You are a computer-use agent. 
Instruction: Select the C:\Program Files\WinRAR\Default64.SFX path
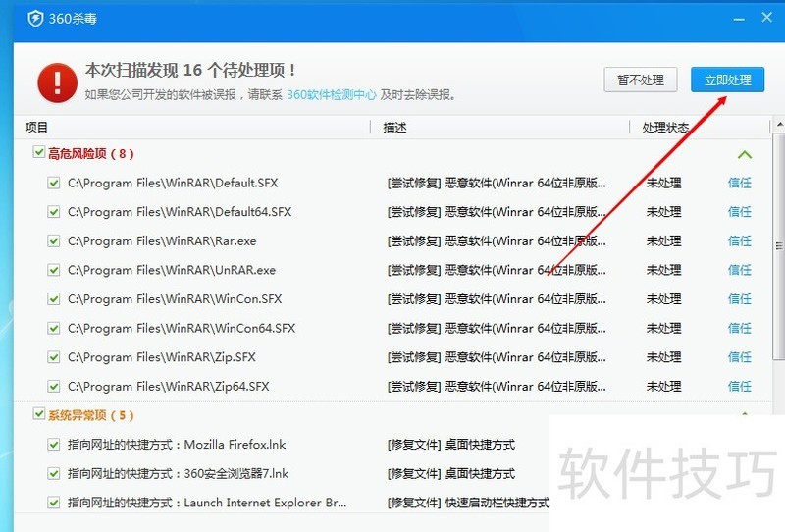pyautogui.click(x=180, y=212)
